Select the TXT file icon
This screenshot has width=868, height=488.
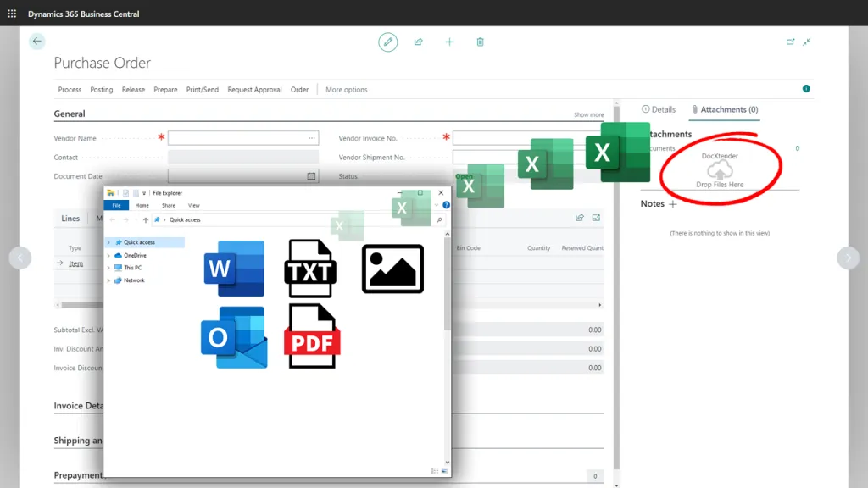[x=311, y=269]
